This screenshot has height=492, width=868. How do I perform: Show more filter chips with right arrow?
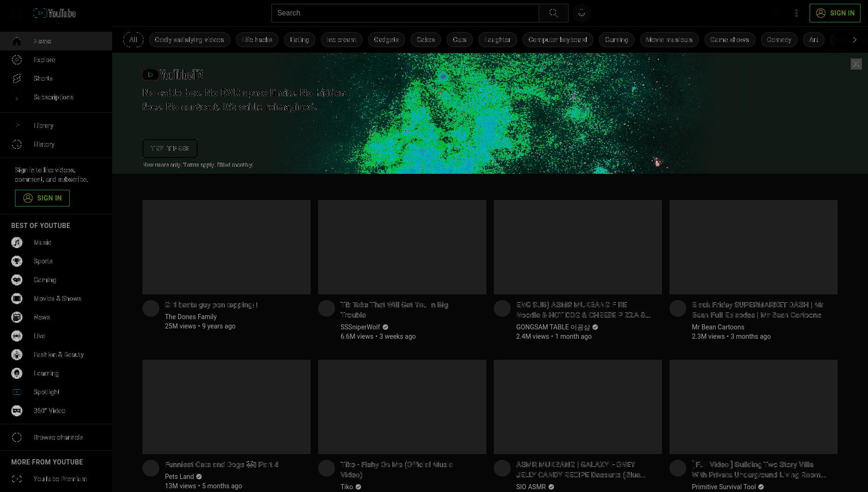pyautogui.click(x=855, y=40)
